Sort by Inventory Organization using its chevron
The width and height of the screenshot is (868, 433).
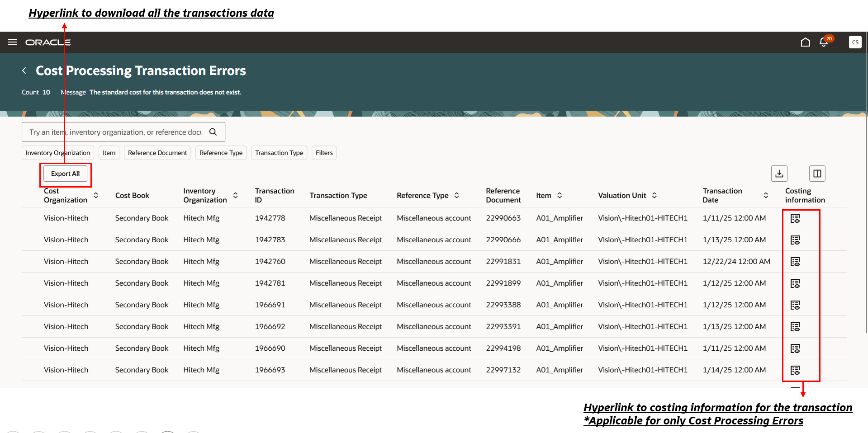click(x=235, y=195)
